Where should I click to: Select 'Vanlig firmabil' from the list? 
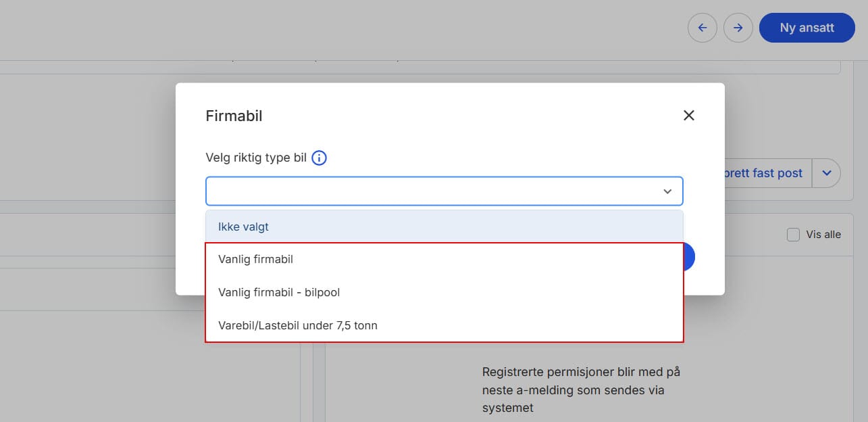pyautogui.click(x=444, y=259)
